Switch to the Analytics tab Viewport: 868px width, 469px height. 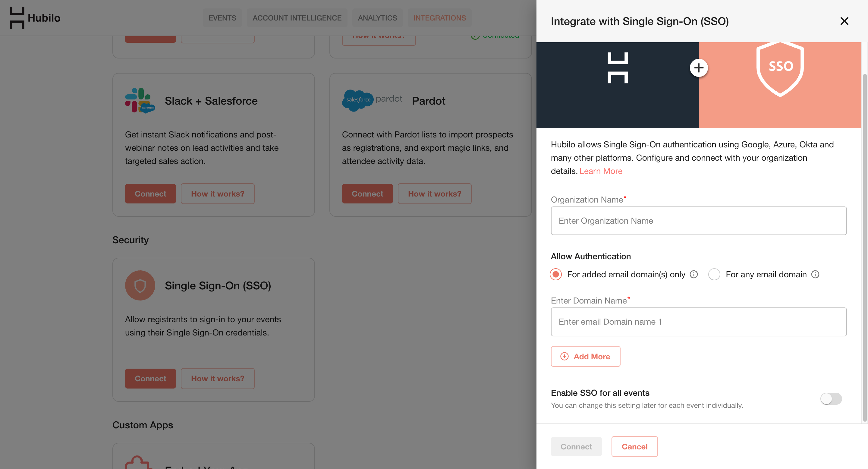pyautogui.click(x=377, y=18)
